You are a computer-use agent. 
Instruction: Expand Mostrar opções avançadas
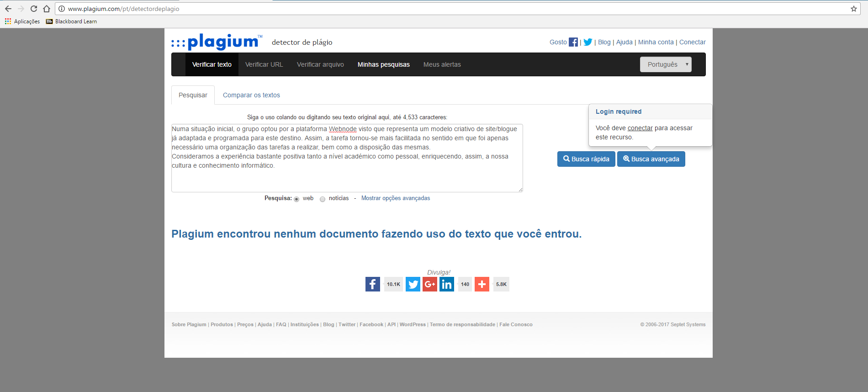pos(396,198)
